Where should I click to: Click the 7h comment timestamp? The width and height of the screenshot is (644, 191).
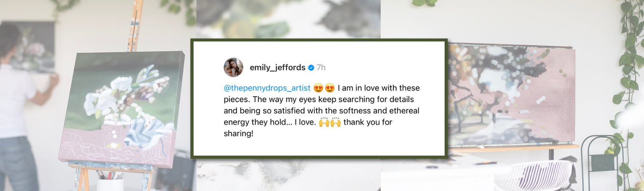point(321,68)
